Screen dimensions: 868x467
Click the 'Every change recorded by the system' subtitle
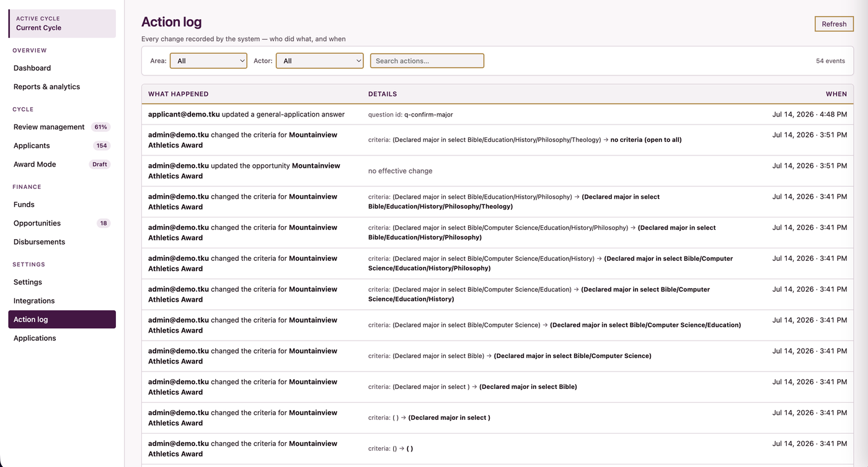click(244, 39)
